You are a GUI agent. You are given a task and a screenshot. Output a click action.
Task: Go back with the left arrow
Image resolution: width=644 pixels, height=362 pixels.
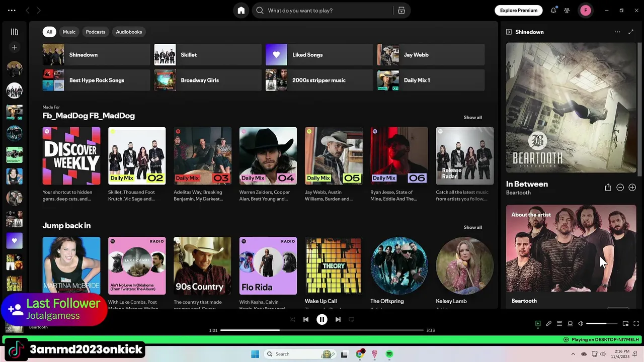pyautogui.click(x=28, y=10)
